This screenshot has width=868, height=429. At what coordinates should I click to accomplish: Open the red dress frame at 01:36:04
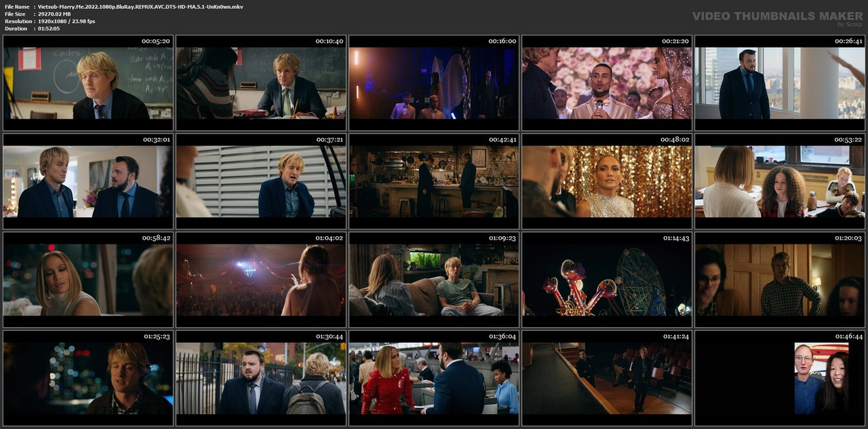tap(434, 378)
